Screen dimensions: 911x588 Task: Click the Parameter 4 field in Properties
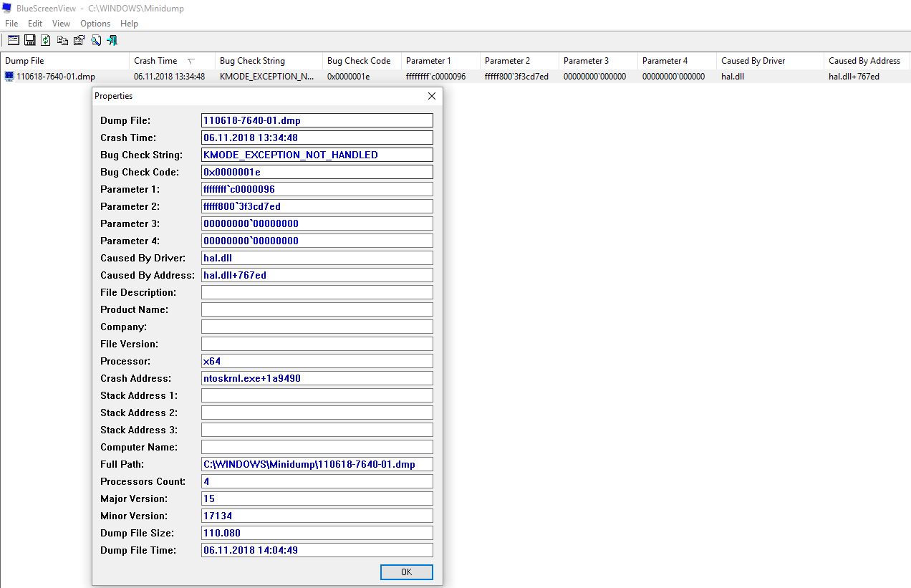(x=317, y=241)
